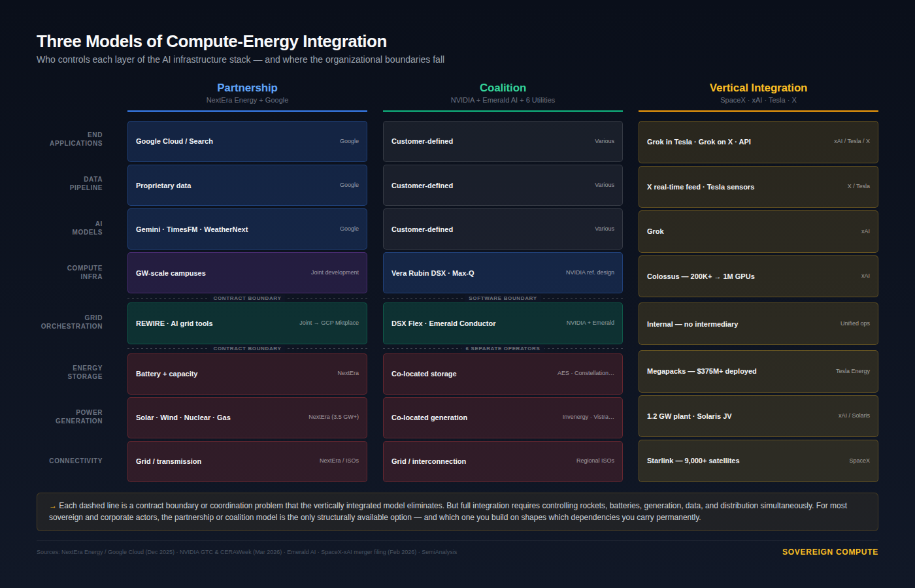Click the Solar · Wind · Nuclear · Gas card
915x588 pixels.
click(x=247, y=417)
